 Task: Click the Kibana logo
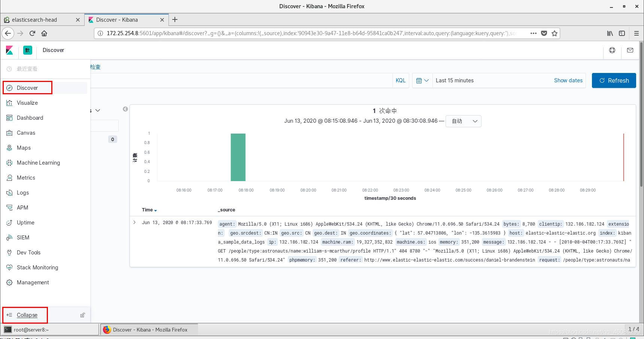coord(9,50)
